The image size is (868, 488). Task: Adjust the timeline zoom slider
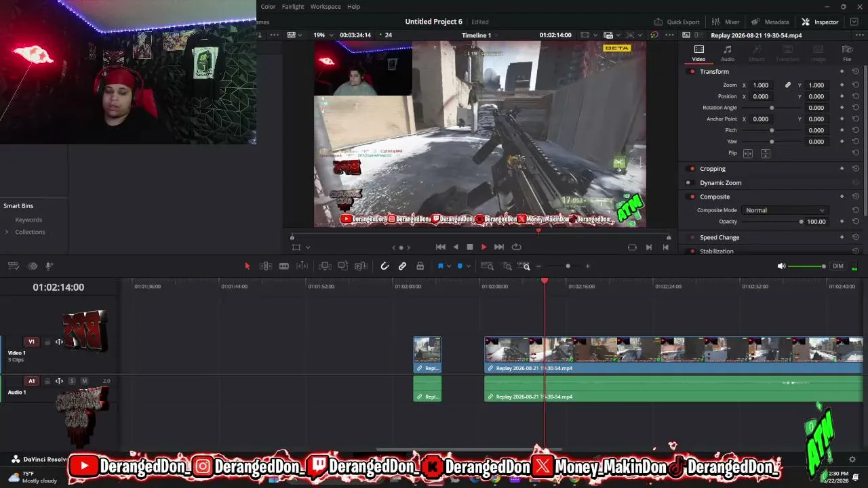pos(568,266)
